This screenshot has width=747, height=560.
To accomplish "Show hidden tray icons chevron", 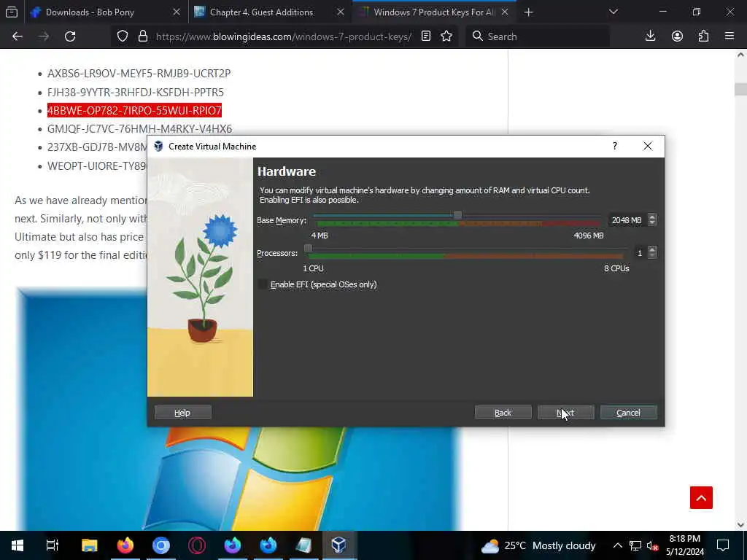I will tap(617, 545).
